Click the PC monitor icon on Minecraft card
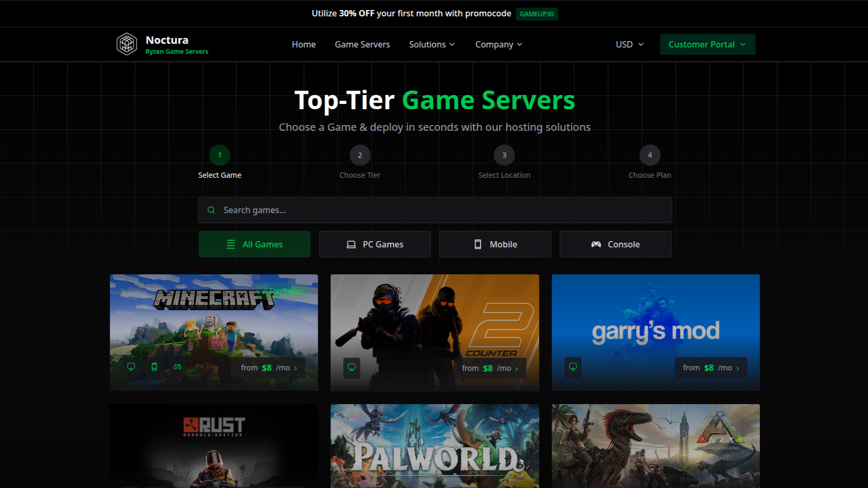 131,367
